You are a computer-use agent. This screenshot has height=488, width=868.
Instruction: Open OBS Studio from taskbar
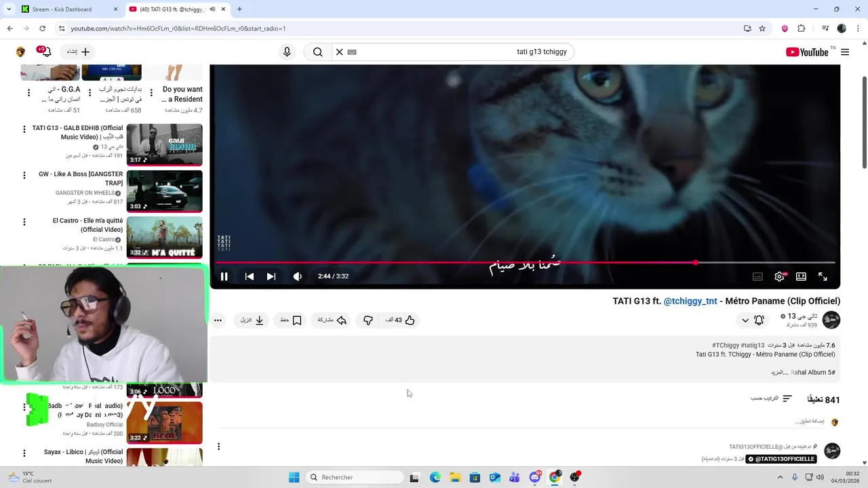[575, 477]
